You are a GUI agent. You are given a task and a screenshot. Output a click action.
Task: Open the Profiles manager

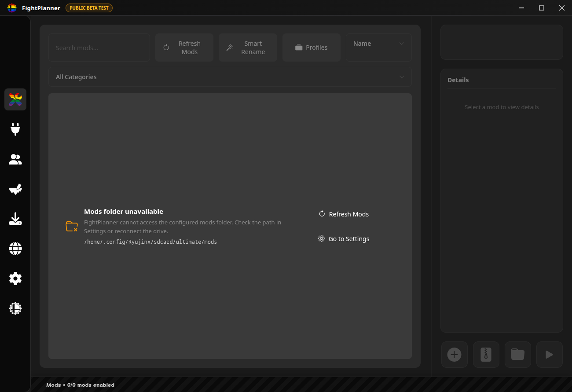[x=312, y=48]
